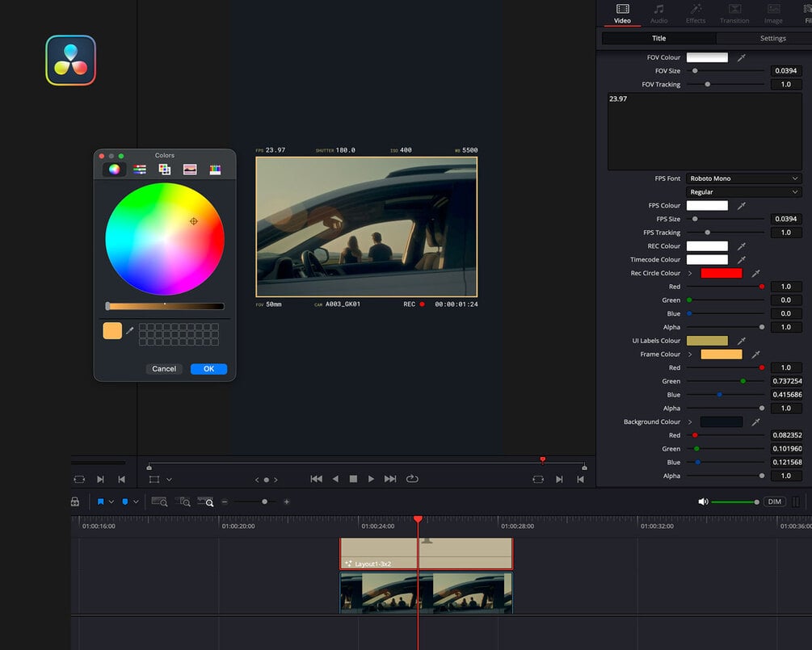Select the Layout1-3x2 title clip
Image resolution: width=812 pixels, height=650 pixels.
426,553
